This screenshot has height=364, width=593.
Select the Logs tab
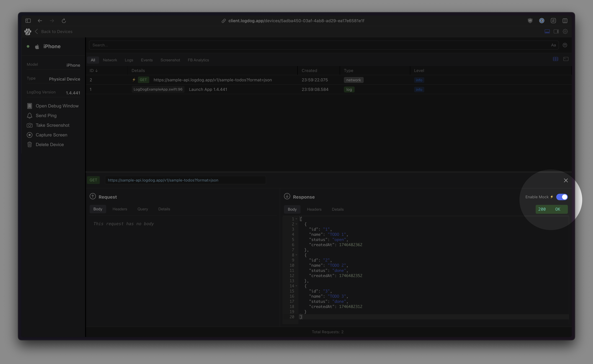[x=129, y=60]
